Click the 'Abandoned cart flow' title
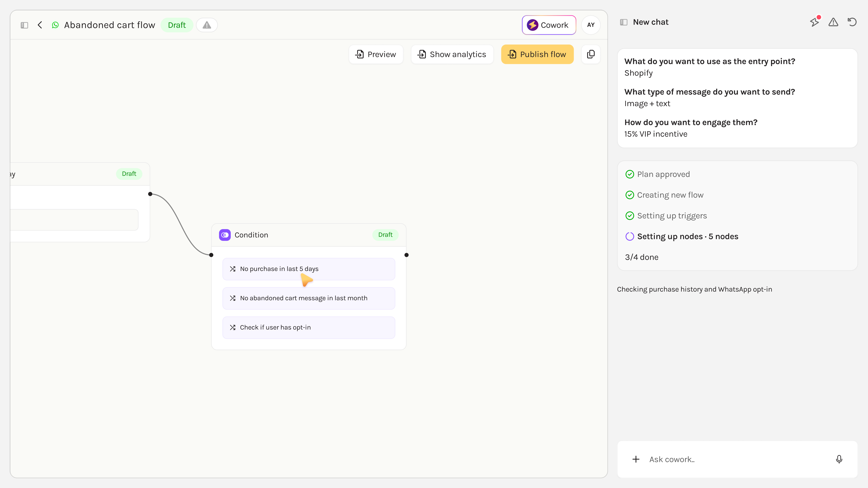 coord(109,25)
